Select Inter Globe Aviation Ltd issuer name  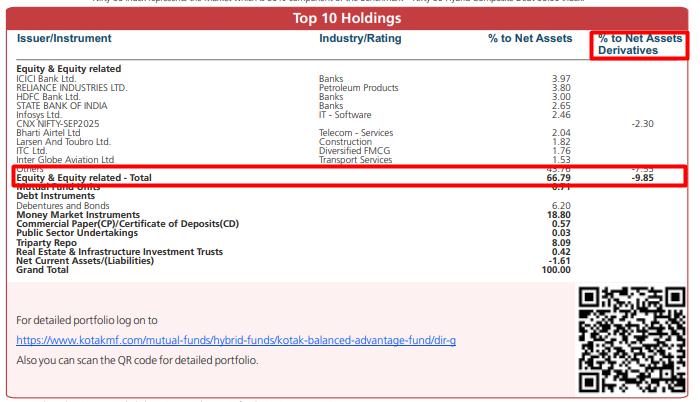(x=65, y=159)
